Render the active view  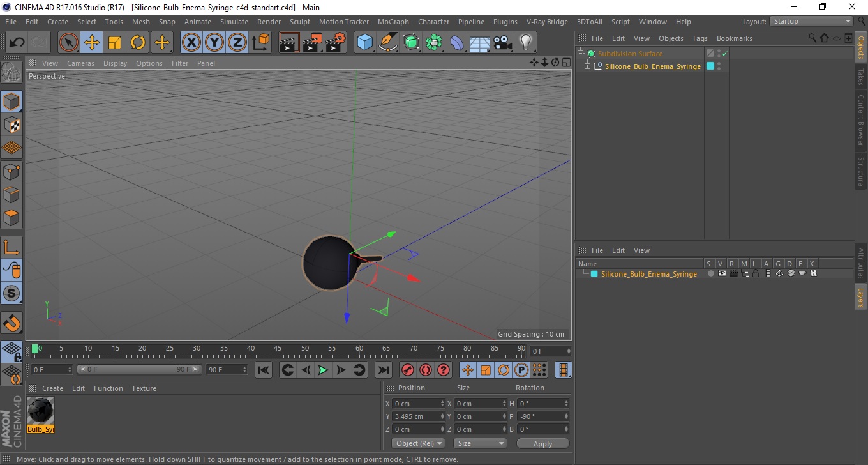(289, 43)
